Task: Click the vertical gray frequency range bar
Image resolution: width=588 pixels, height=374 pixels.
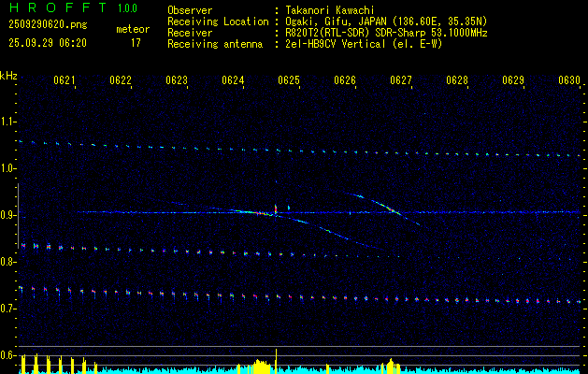Action: [18, 216]
